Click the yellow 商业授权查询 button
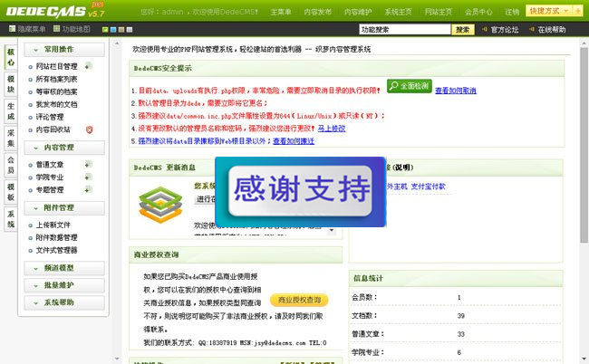The image size is (589, 364). click(x=299, y=300)
